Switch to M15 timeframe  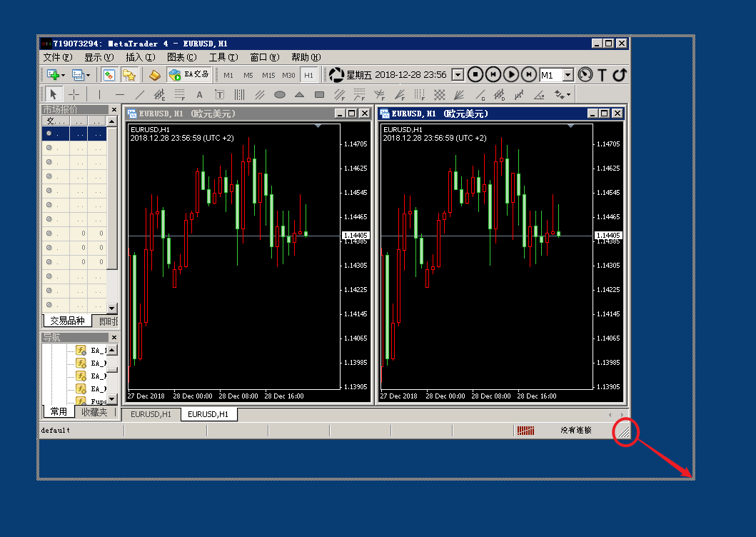268,75
